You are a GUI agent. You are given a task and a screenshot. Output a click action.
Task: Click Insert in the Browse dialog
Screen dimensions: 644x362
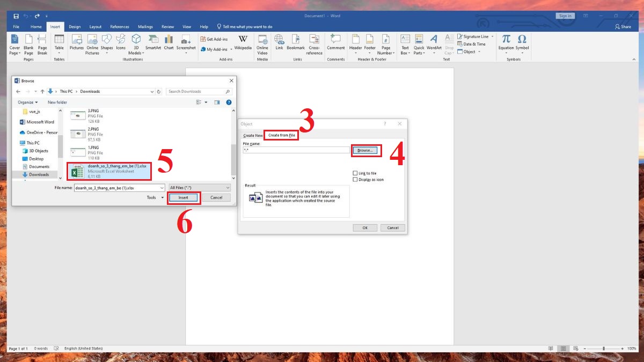pos(184,197)
